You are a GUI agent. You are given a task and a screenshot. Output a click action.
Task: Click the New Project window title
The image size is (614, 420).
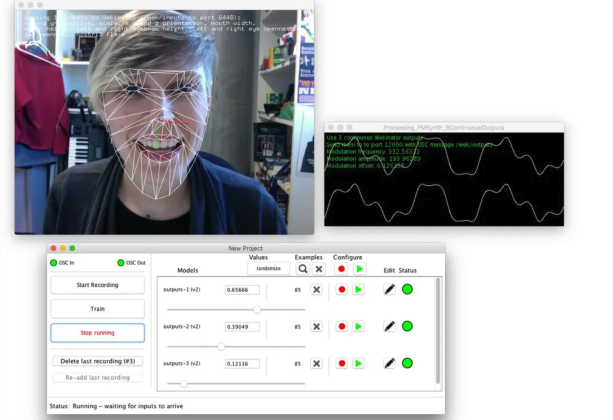(x=246, y=248)
